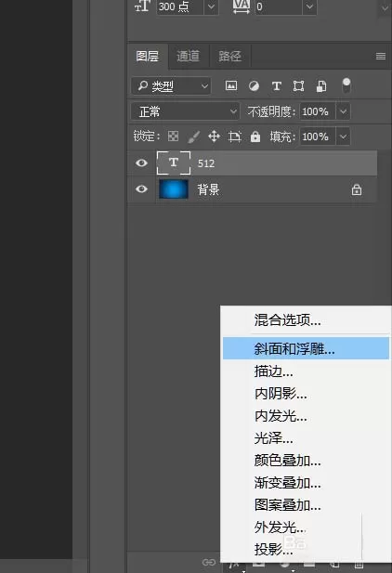The height and width of the screenshot is (573, 392).
Task: Choose 内阴影... from the menu
Action: [x=306, y=394]
